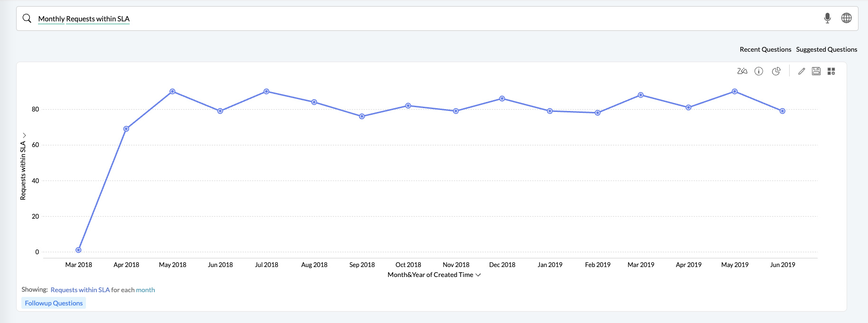The height and width of the screenshot is (323, 868).
Task: Click the Zia insights icon
Action: coord(742,71)
